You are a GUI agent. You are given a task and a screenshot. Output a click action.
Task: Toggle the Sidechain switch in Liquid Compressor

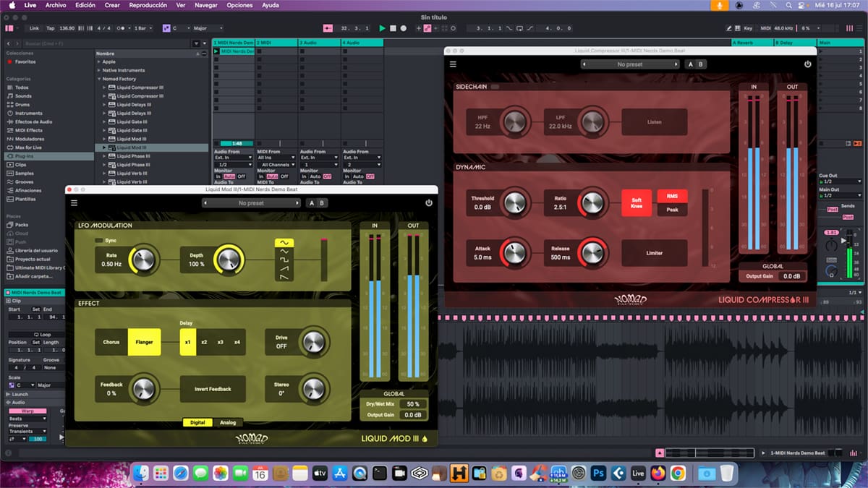click(x=495, y=87)
